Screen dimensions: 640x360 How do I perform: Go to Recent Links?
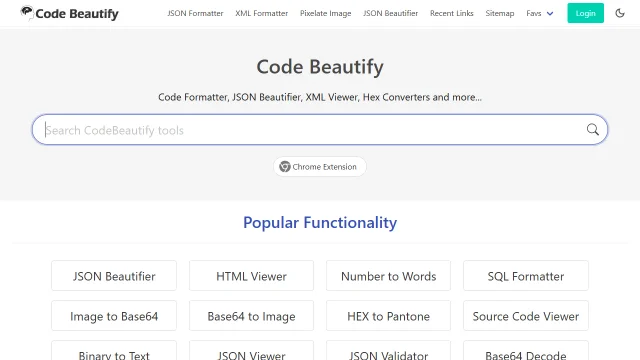coord(452,13)
